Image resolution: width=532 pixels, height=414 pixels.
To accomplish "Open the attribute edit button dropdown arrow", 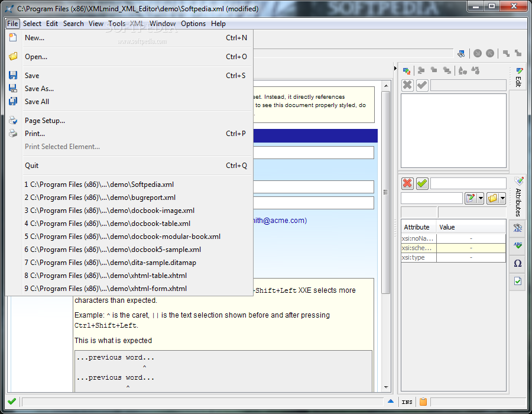I will 481,198.
